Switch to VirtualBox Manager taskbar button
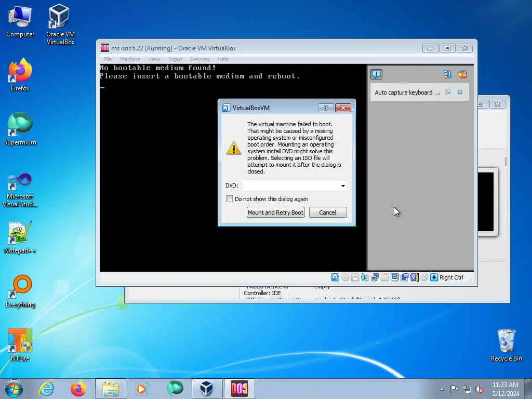This screenshot has width=532, height=399. [207, 389]
